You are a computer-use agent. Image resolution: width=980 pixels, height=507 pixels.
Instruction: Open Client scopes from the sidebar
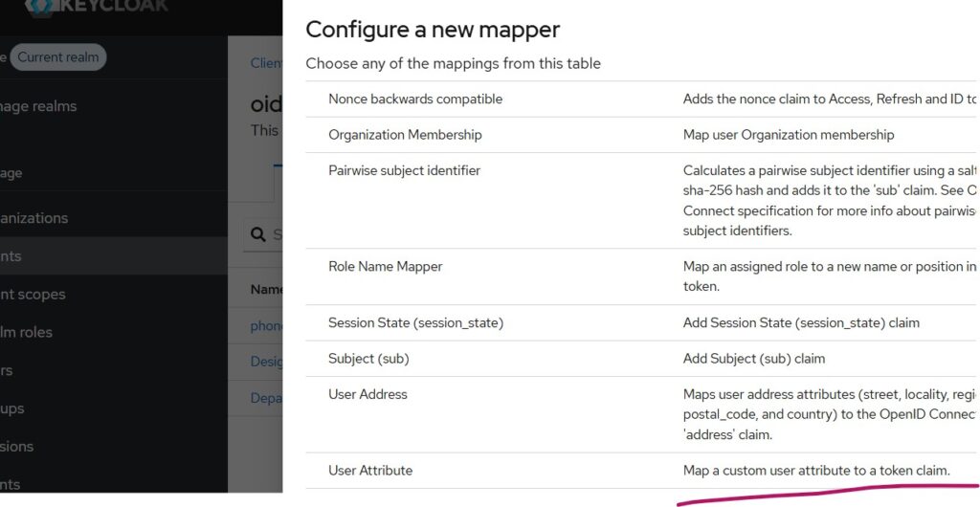click(33, 295)
